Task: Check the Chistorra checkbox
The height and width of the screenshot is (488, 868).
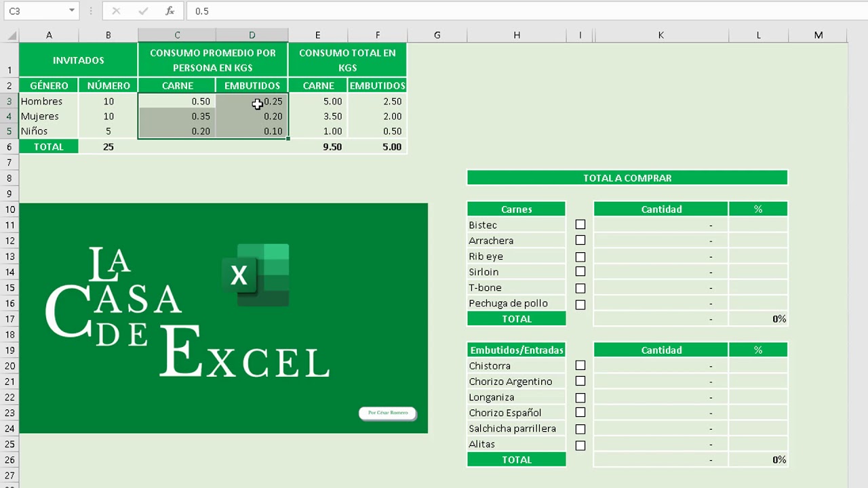Action: pyautogui.click(x=580, y=365)
